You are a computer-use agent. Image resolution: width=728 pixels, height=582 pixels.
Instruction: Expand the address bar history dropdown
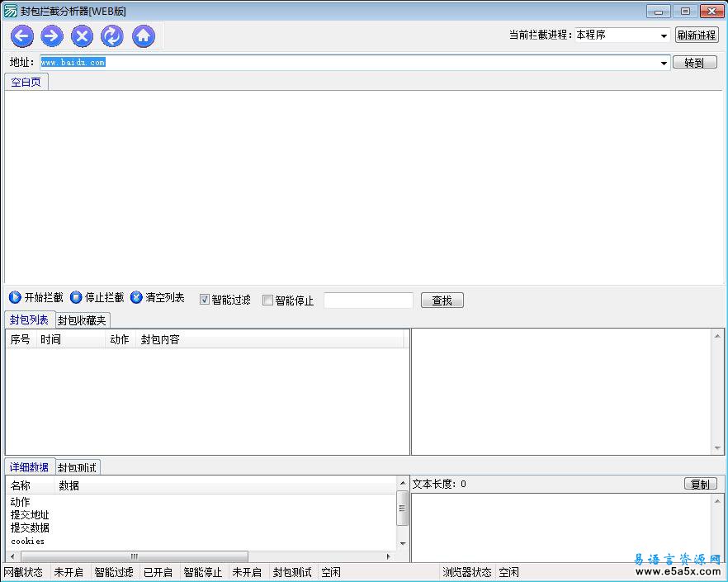pyautogui.click(x=664, y=63)
